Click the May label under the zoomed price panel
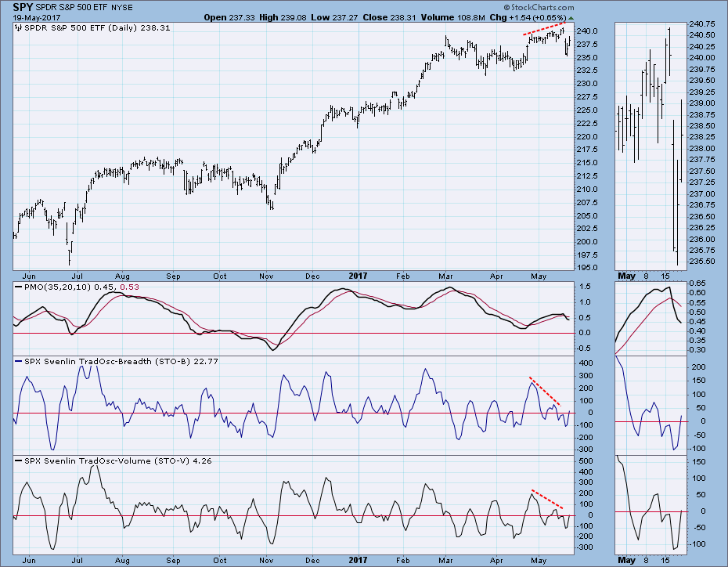 coord(626,276)
